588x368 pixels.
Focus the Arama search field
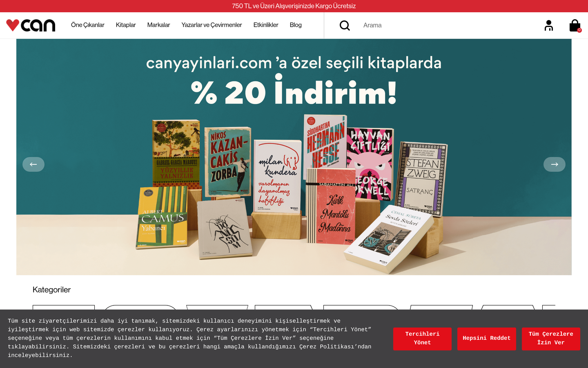[445, 25]
